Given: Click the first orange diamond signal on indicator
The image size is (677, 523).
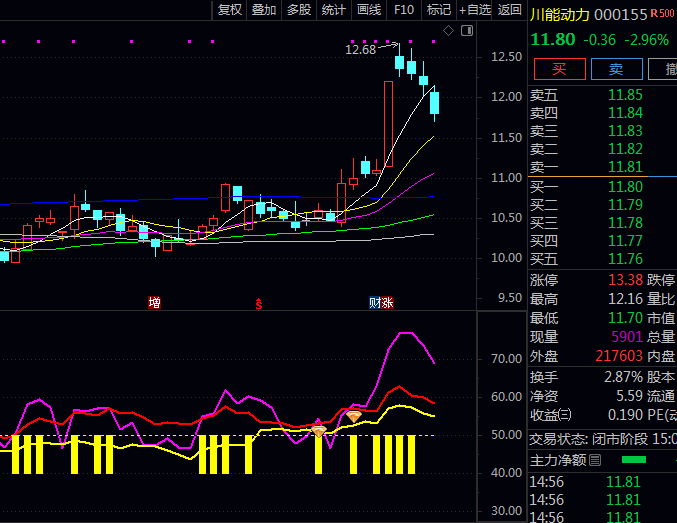Looking at the screenshot, I should coord(319,430).
